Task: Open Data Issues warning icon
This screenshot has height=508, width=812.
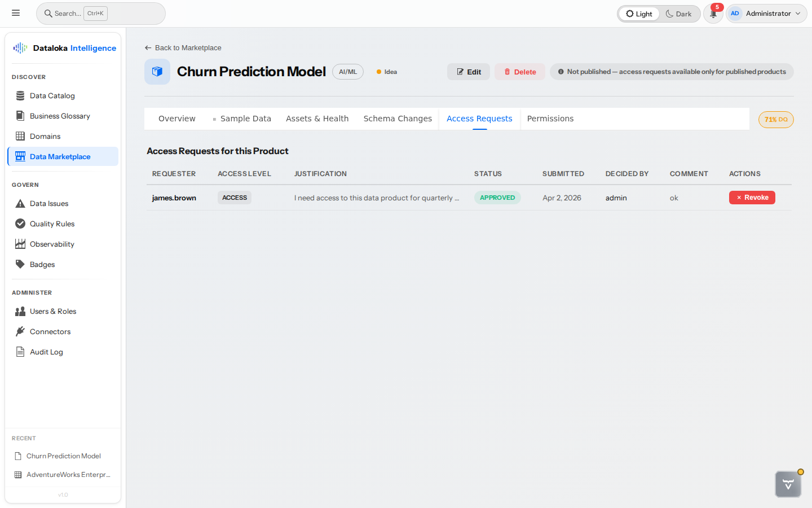Action: coord(20,203)
